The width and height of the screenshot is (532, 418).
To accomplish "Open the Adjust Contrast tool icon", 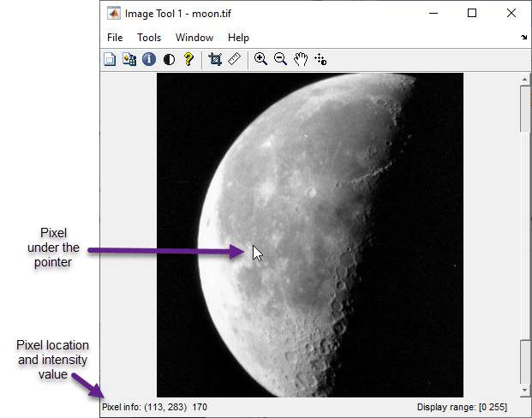I will point(169,60).
